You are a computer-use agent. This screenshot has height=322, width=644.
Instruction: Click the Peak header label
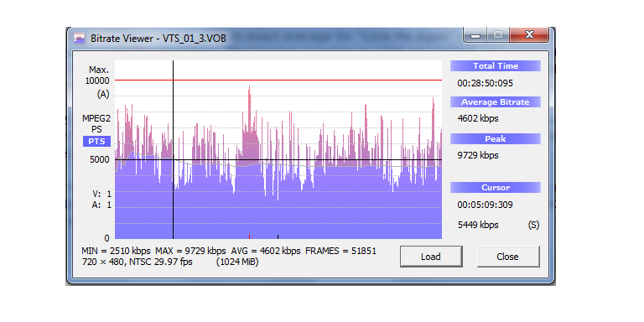[496, 139]
